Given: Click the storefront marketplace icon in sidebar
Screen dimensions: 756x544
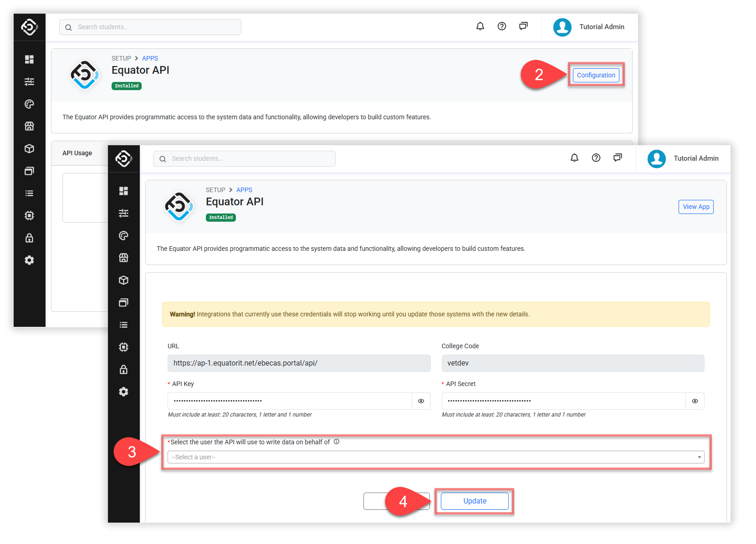Looking at the screenshot, I should (x=123, y=258).
